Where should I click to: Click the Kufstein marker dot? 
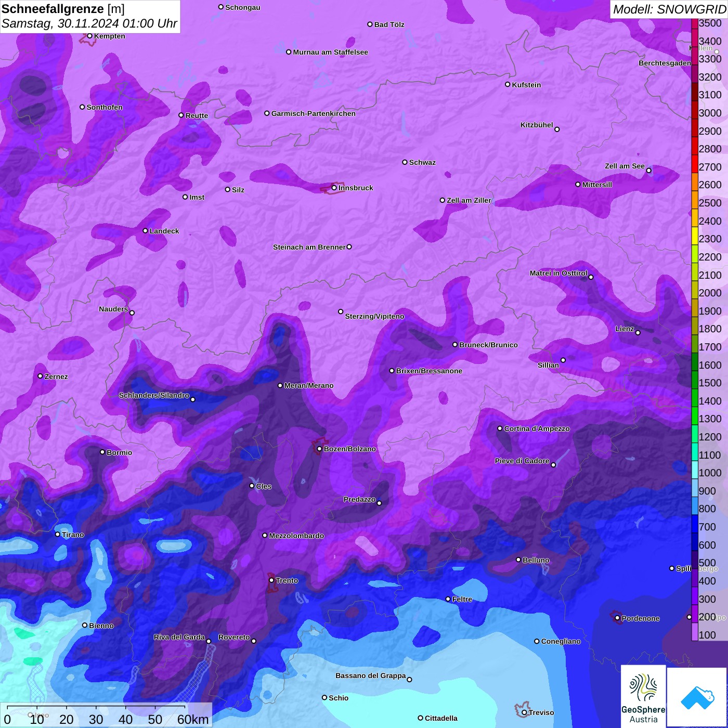pyautogui.click(x=508, y=84)
